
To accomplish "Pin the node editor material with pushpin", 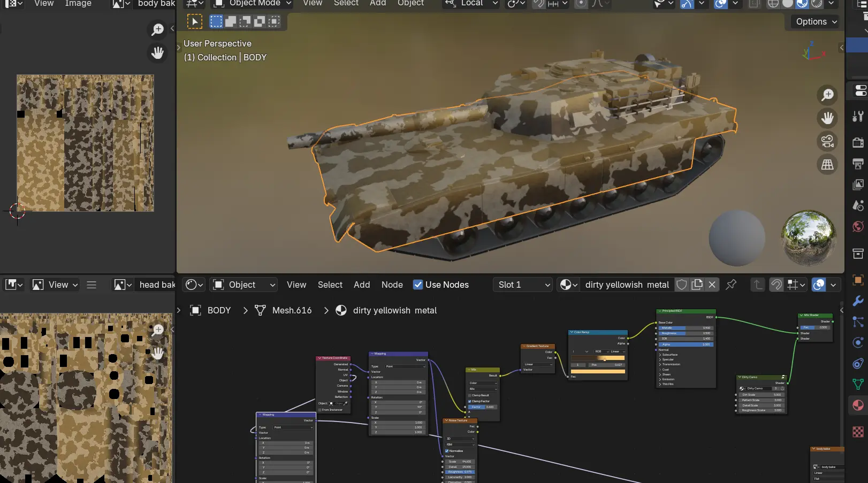I will 731,285.
